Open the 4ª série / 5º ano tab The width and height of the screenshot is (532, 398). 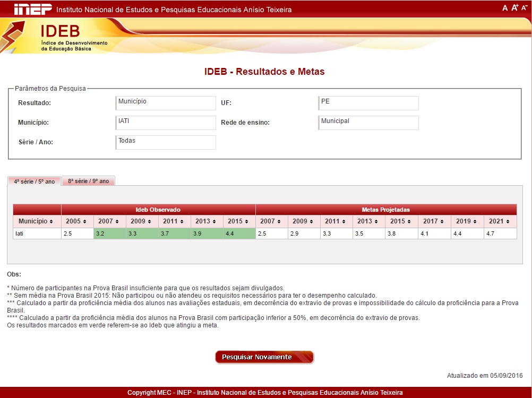[x=35, y=181]
